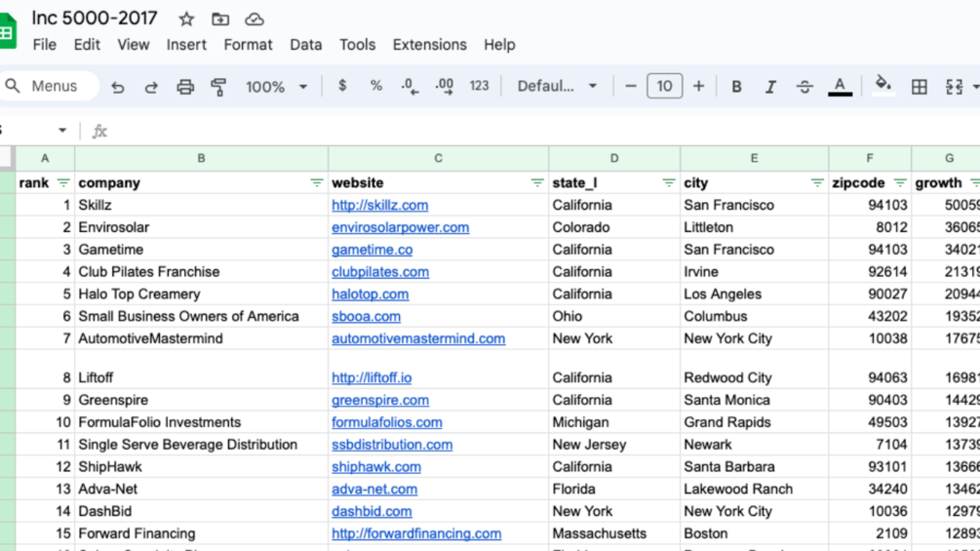Open the Default font dropdown
Screen dimensions: 980x551
[x=556, y=86]
